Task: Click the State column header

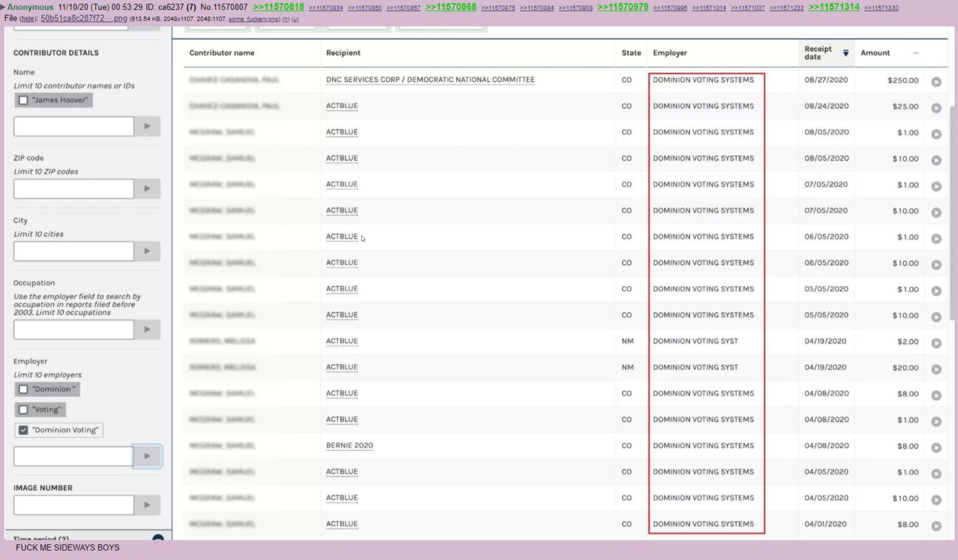Action: pyautogui.click(x=631, y=53)
